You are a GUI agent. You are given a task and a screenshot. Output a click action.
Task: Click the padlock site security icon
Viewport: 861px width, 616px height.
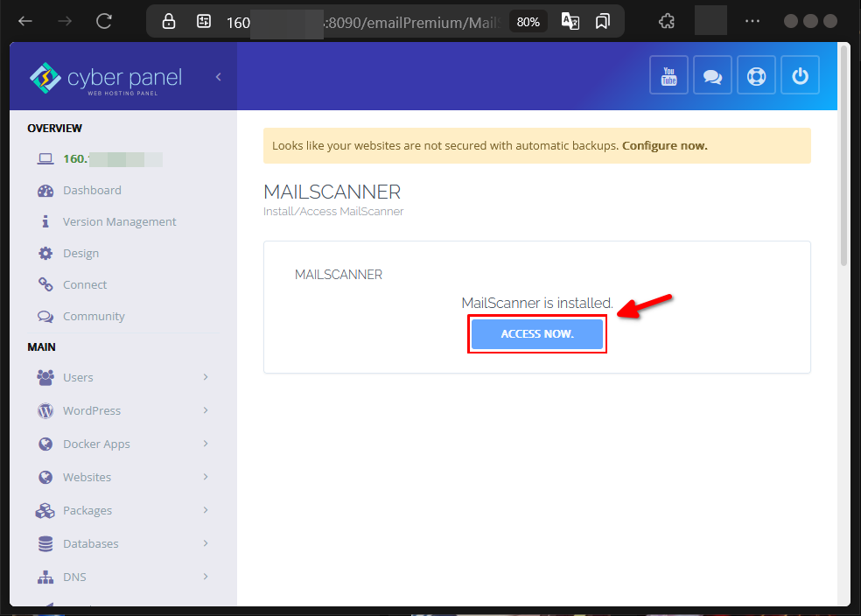coord(169,21)
